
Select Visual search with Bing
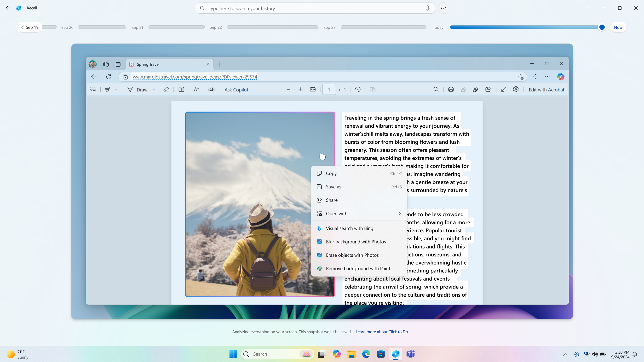(350, 228)
